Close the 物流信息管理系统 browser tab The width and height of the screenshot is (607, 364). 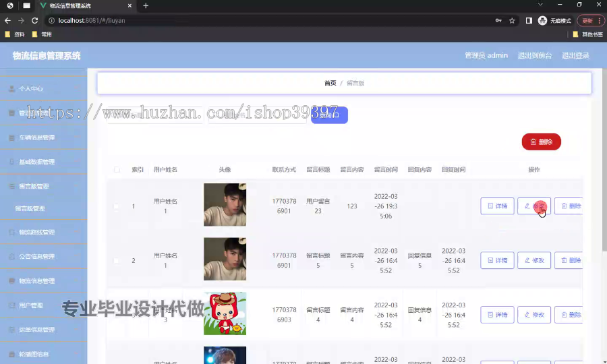[x=129, y=5]
